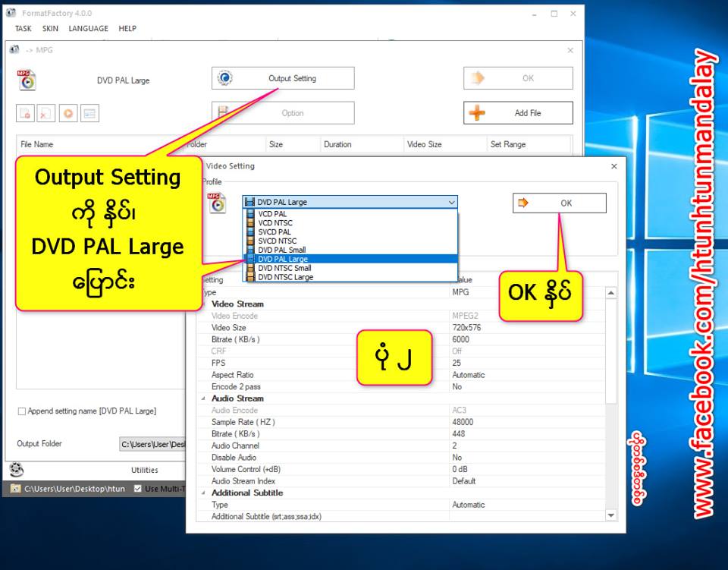
Task: Click the audio Bitrate value 448
Action: tap(458, 434)
